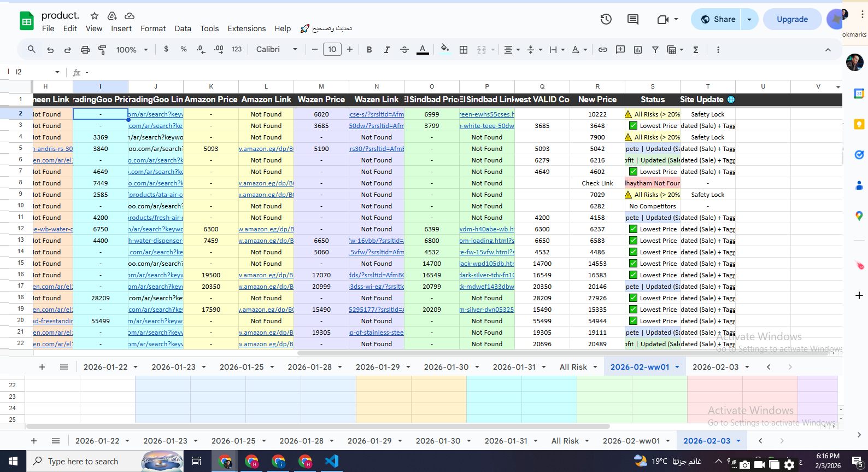
Task: Click the Share button
Action: click(718, 19)
